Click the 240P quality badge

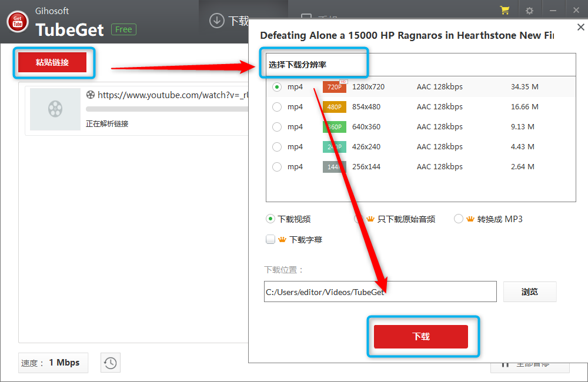(335, 146)
